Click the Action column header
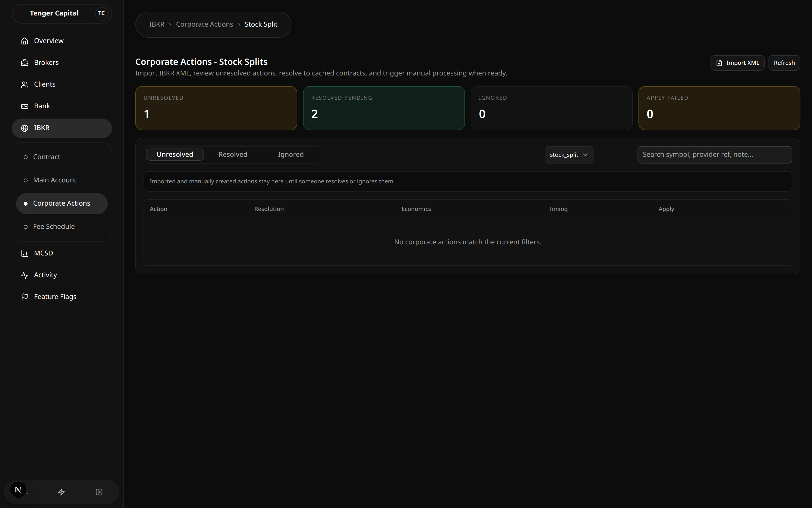 [x=158, y=209]
